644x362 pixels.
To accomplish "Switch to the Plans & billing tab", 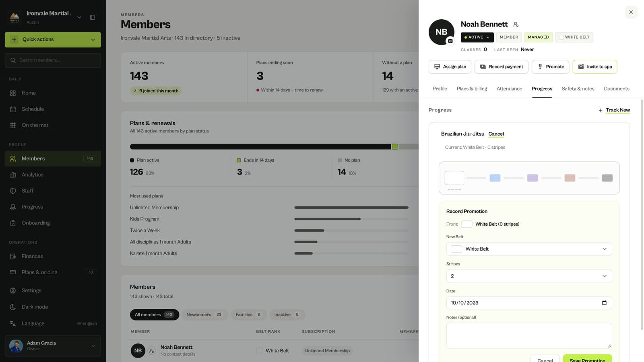I will click(x=472, y=89).
